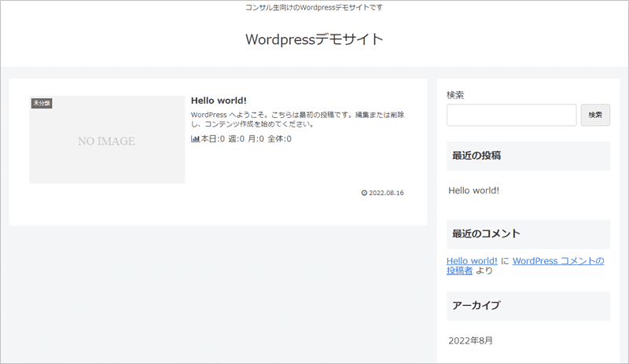Click the 最近のコメント widget heading
629x364 pixels.
tap(485, 233)
